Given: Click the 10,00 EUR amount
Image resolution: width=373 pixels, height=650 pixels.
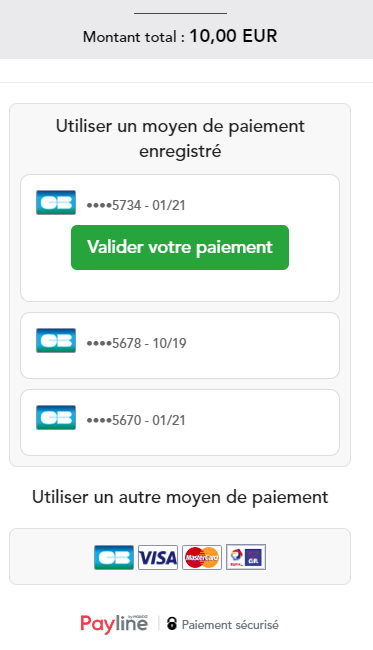Looking at the screenshot, I should (233, 36).
